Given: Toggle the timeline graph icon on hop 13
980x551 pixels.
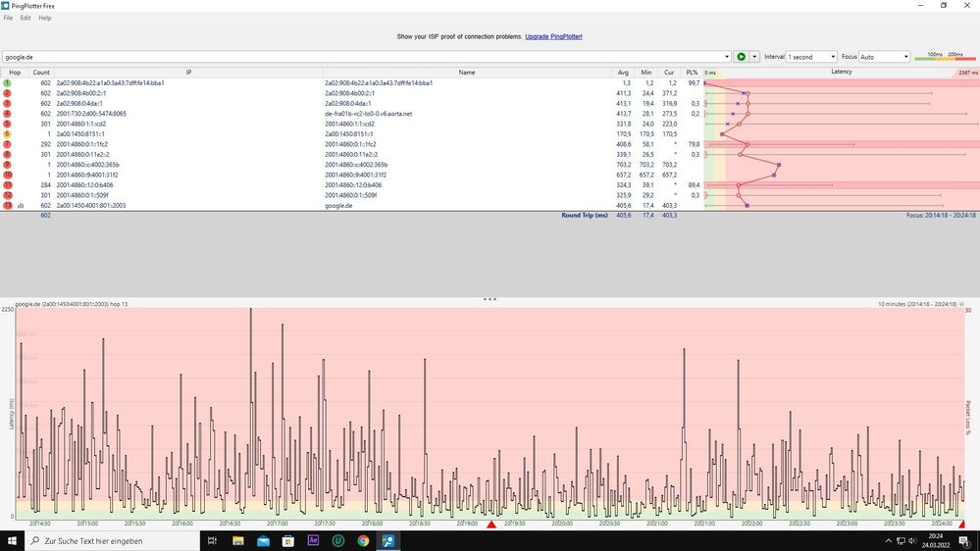Looking at the screenshot, I should click(21, 206).
